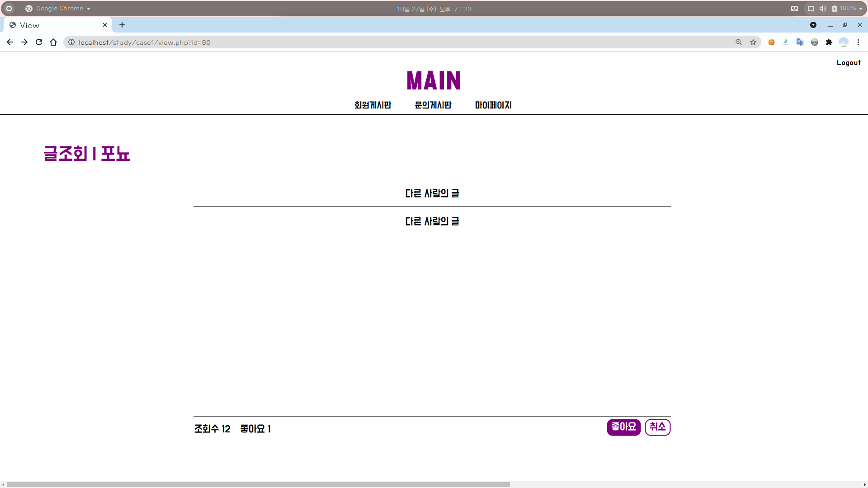The image size is (868, 488).
Task: Click the MAIN logo heading
Action: click(x=434, y=81)
